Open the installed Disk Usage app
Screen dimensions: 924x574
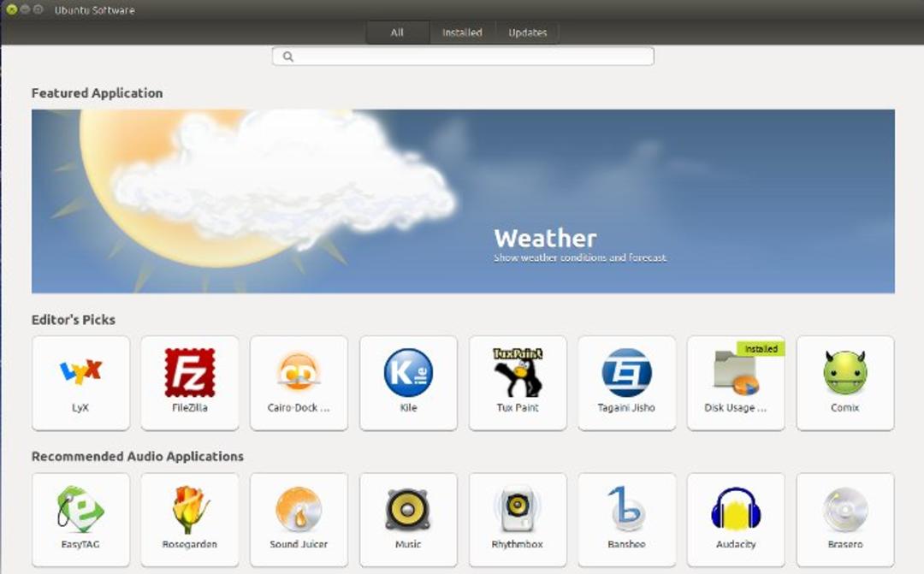[736, 383]
